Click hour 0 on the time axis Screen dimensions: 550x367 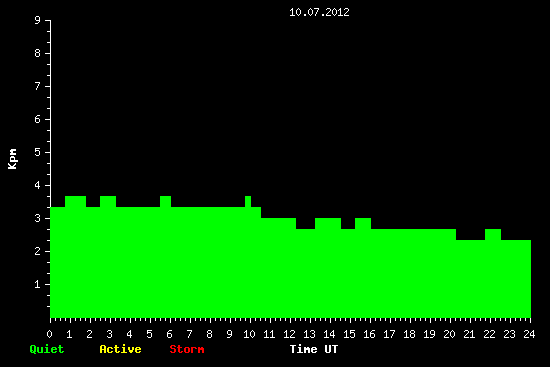(49, 334)
